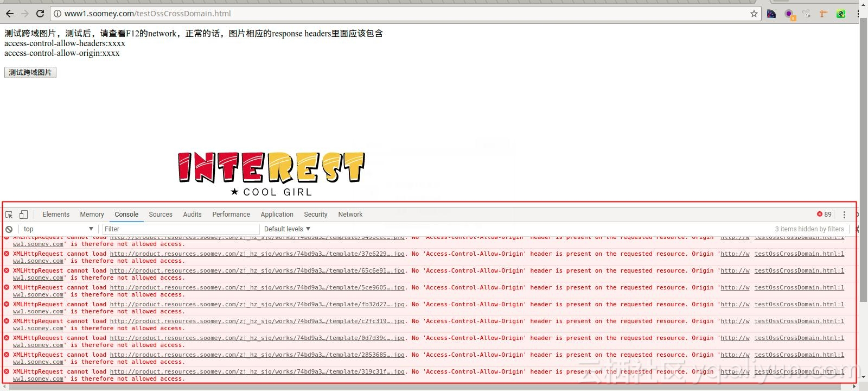Clear the console with the ban icon
Viewport: 868px width, 391px height.
click(9, 229)
